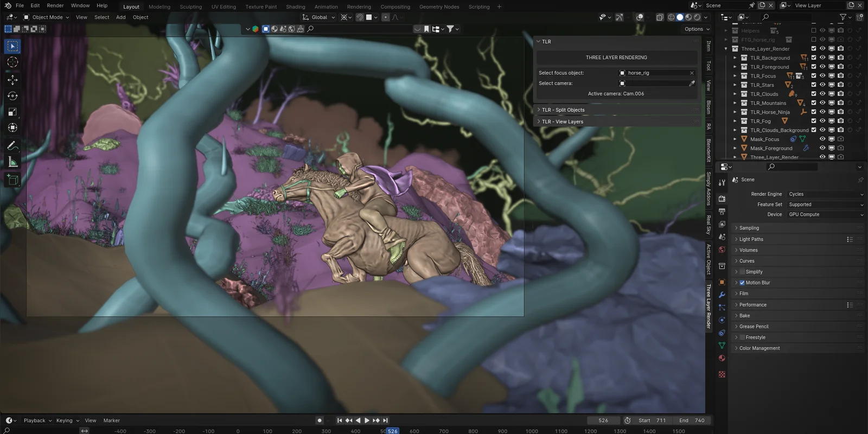This screenshot has height=434, width=868.
Task: Hide TLR_Mountains in viewport with eye
Action: 822,103
